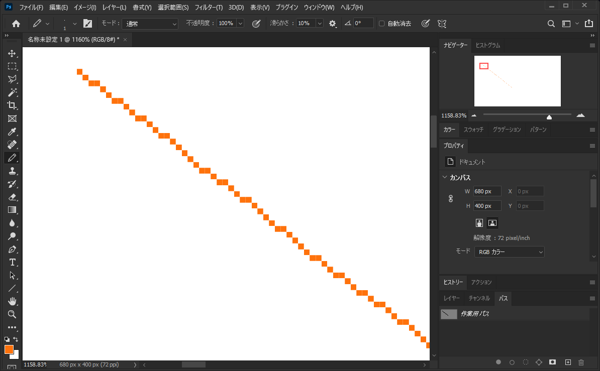The width and height of the screenshot is (600, 371).
Task: Select the Hand tool
Action: pyautogui.click(x=12, y=301)
